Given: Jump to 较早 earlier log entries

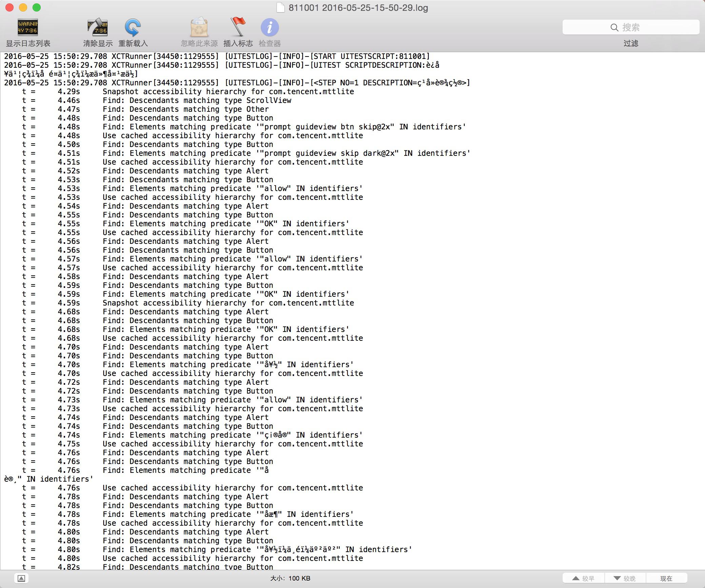Looking at the screenshot, I should (x=583, y=578).
